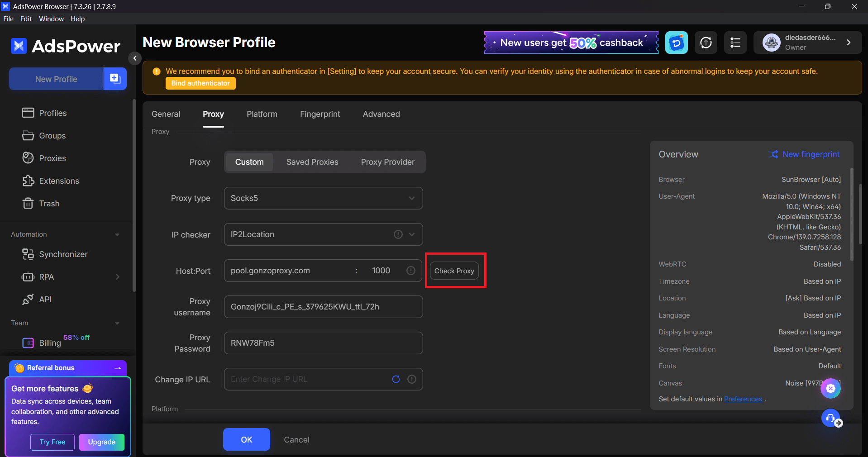Collapse the Automation section

click(117, 234)
